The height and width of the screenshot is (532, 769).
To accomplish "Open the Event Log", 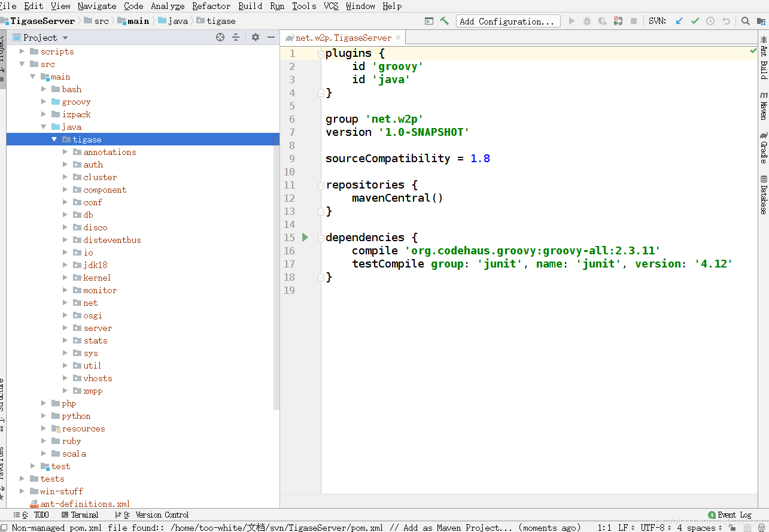I will pyautogui.click(x=730, y=515).
